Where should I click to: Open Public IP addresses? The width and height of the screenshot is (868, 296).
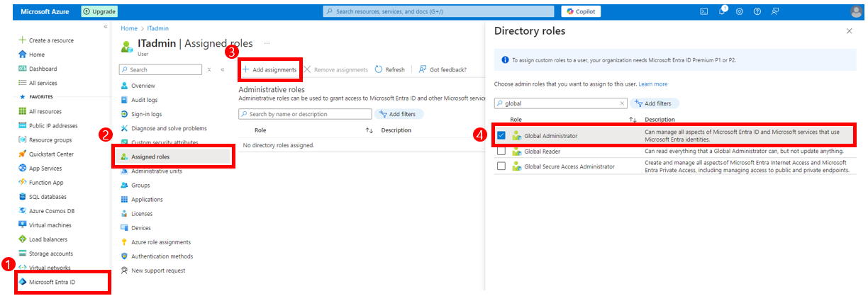coord(53,125)
